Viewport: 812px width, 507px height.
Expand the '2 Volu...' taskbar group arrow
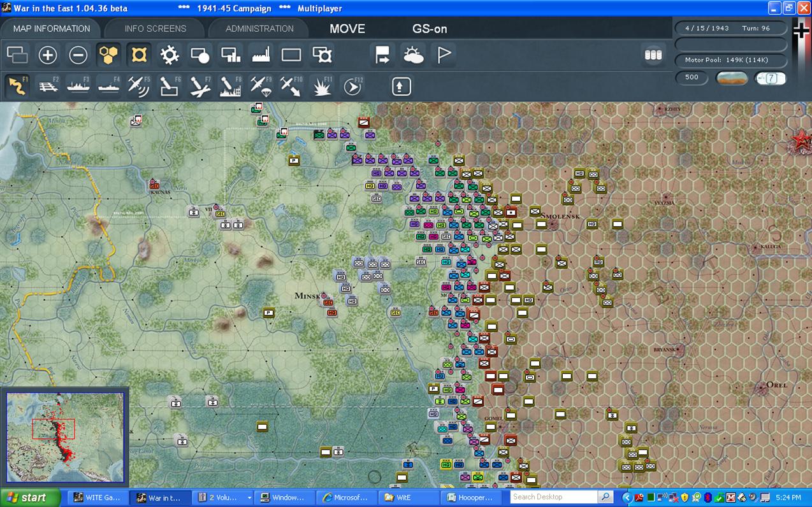(249, 497)
